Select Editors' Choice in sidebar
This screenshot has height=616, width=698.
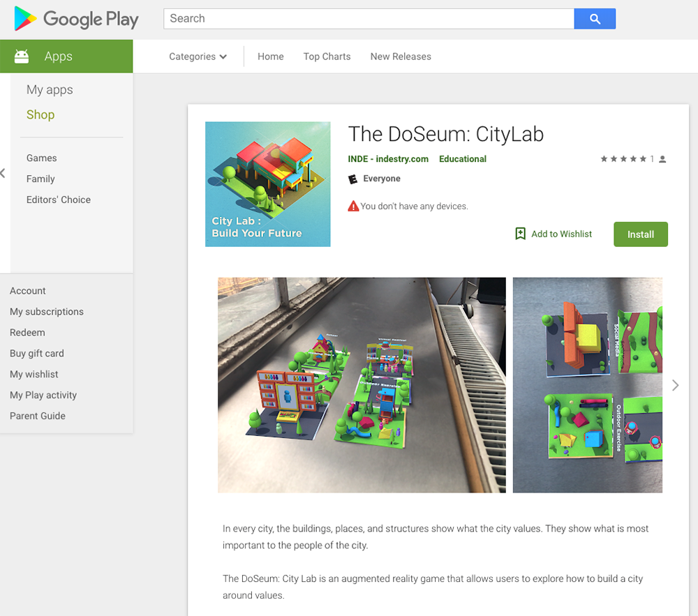pyautogui.click(x=59, y=200)
